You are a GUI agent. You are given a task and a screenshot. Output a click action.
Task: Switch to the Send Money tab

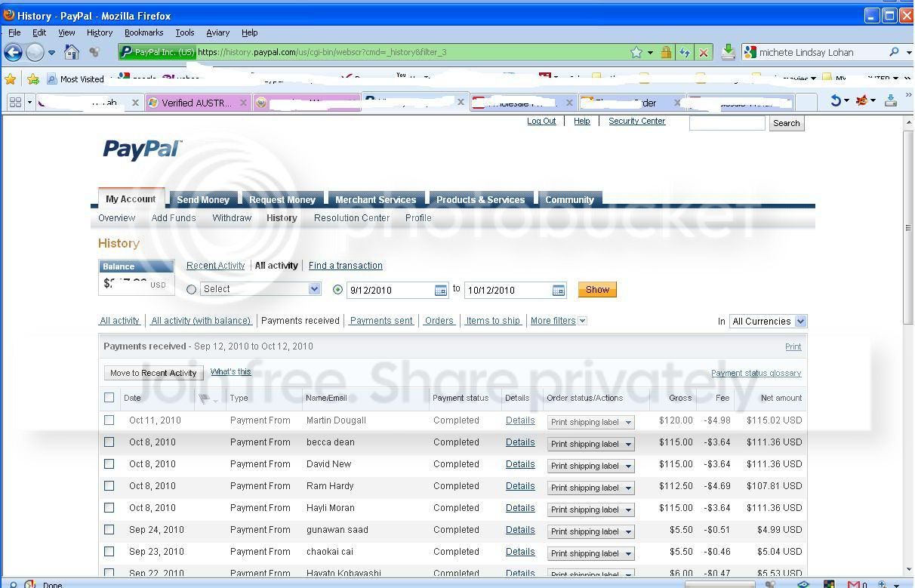[x=203, y=199]
